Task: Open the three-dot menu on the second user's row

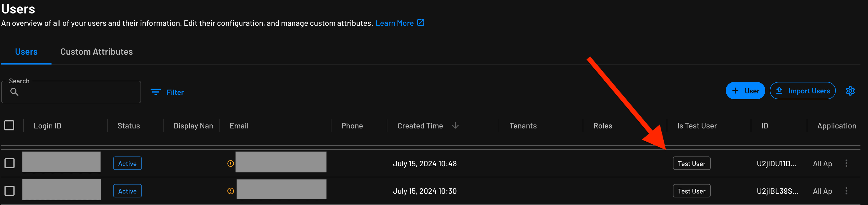Action: (x=846, y=191)
